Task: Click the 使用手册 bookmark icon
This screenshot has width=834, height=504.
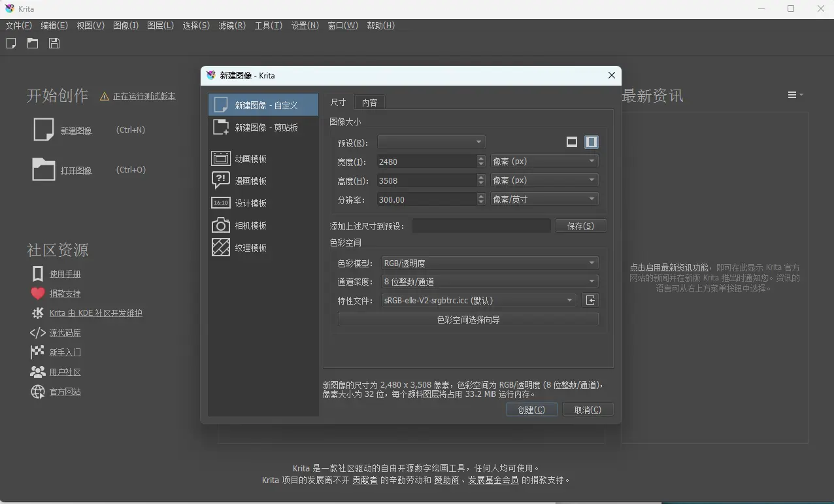Action: pos(38,273)
